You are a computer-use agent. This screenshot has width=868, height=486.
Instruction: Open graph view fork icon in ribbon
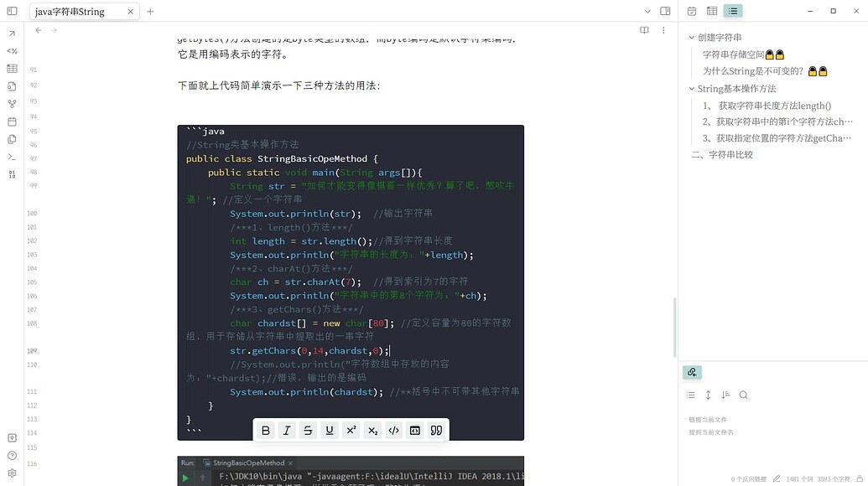[12, 104]
